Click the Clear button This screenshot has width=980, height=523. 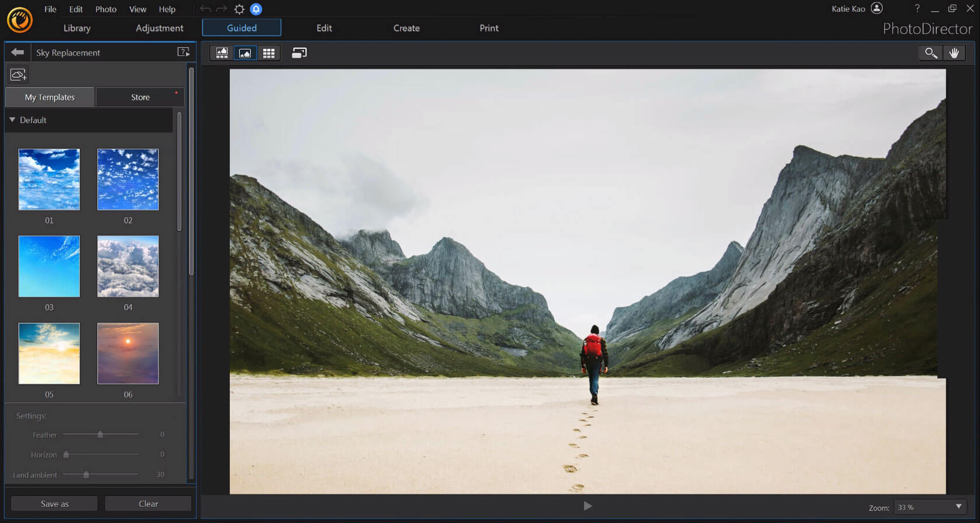click(x=148, y=504)
